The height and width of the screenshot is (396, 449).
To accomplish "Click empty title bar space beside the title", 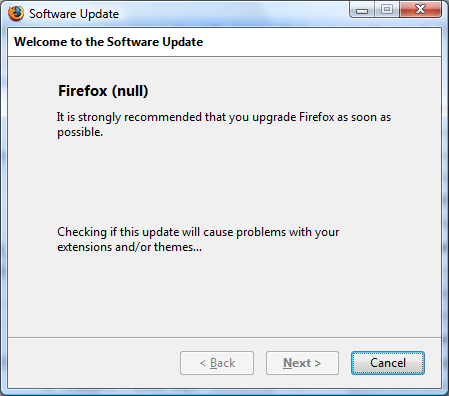I will [233, 14].
